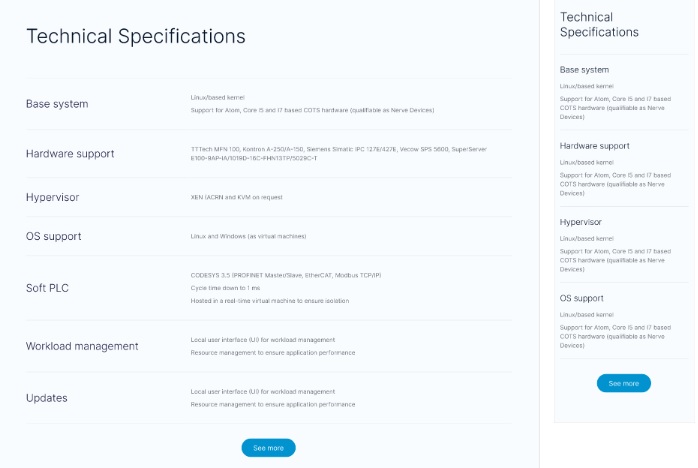
Task: Click OS support row label in left table
Action: (x=54, y=237)
